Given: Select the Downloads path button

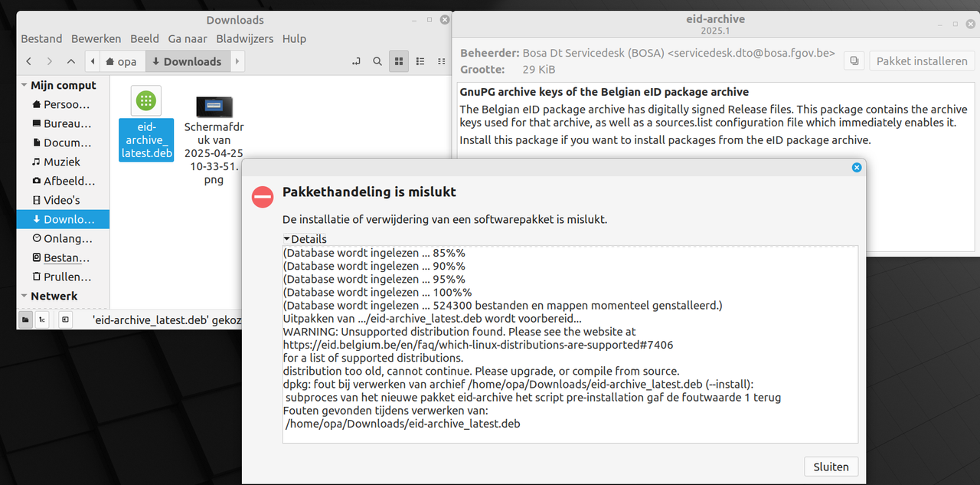Looking at the screenshot, I should [188, 61].
